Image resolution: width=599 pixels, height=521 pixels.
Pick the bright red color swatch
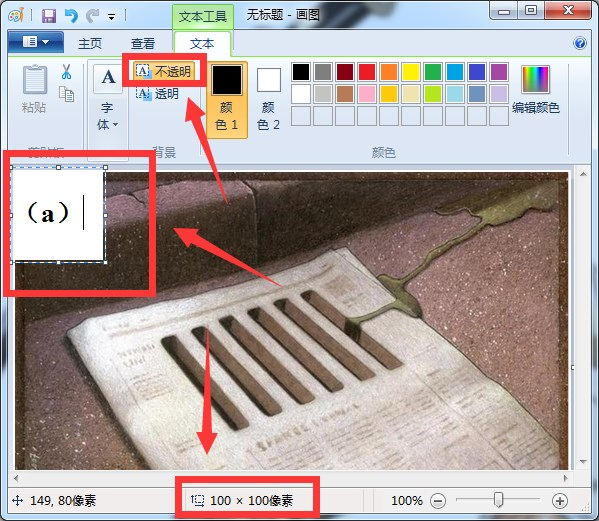pyautogui.click(x=367, y=72)
